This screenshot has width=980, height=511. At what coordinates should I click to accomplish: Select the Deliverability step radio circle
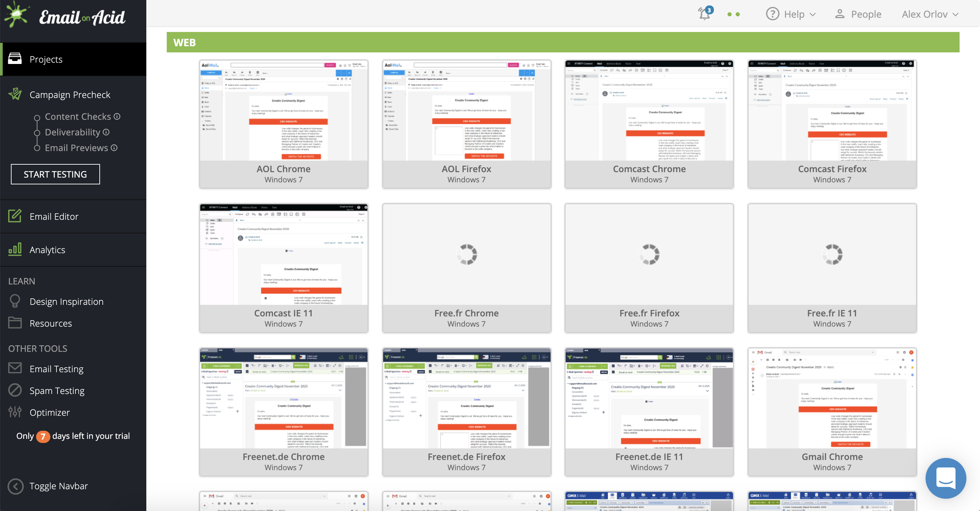[37, 133]
